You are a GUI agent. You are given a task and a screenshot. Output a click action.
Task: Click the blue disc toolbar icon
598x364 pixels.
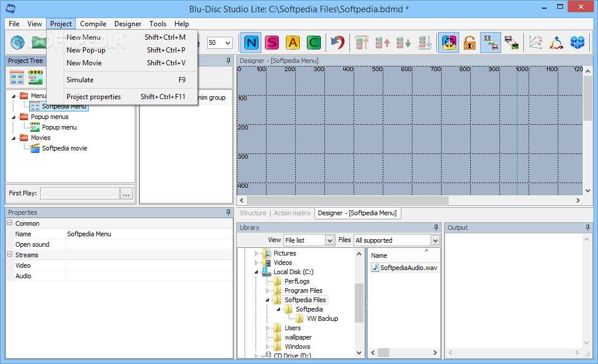pos(18,43)
